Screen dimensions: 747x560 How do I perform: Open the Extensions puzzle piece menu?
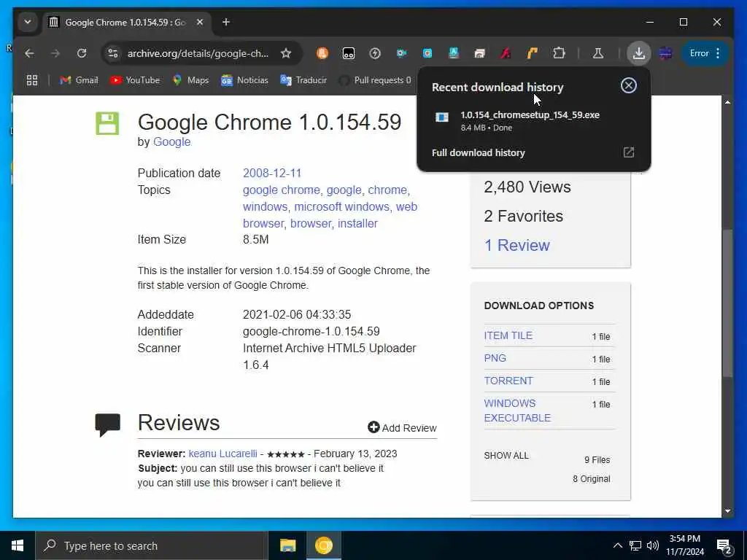pyautogui.click(x=559, y=53)
